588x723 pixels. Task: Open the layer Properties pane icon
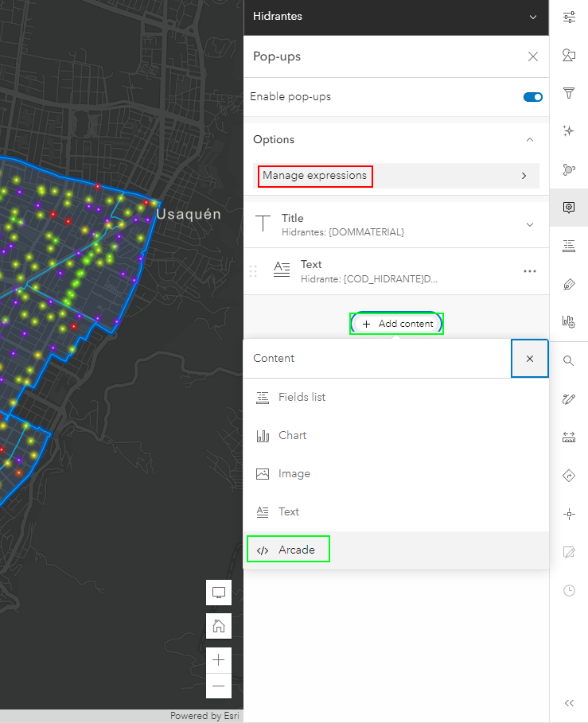[x=569, y=17]
